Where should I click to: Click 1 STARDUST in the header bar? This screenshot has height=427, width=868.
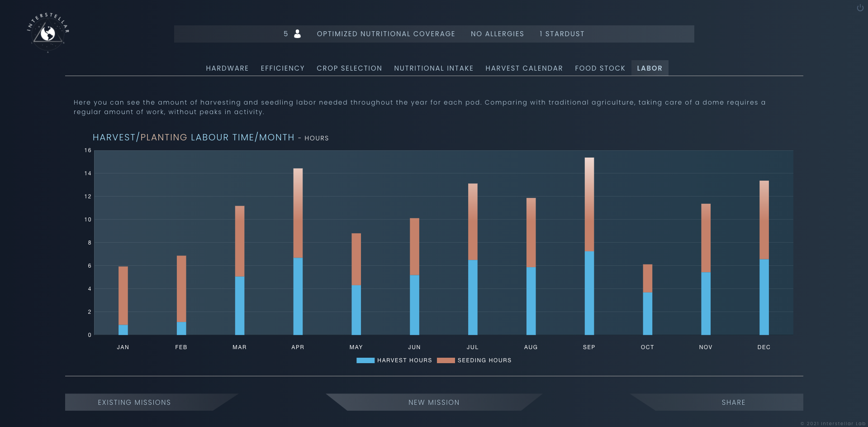[562, 34]
